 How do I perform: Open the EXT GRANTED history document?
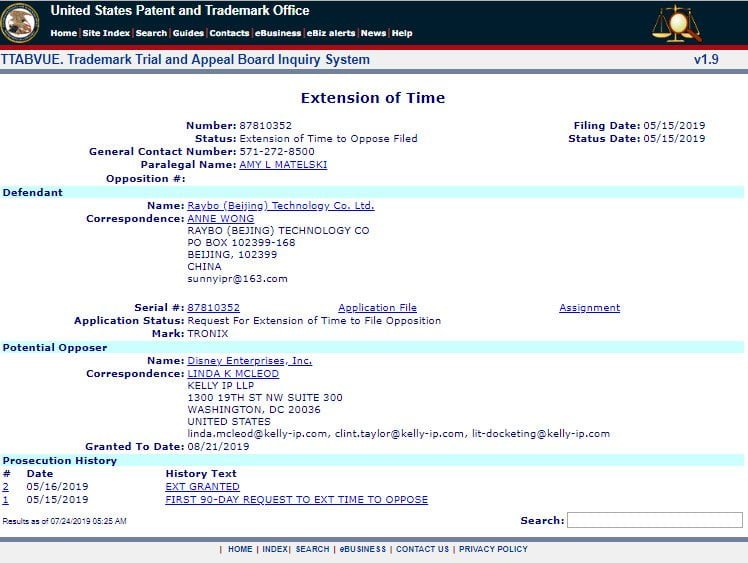202,487
